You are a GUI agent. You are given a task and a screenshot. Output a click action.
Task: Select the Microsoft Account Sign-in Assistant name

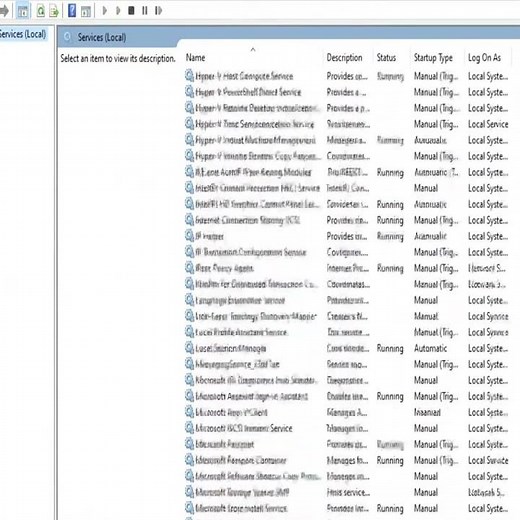(x=252, y=396)
